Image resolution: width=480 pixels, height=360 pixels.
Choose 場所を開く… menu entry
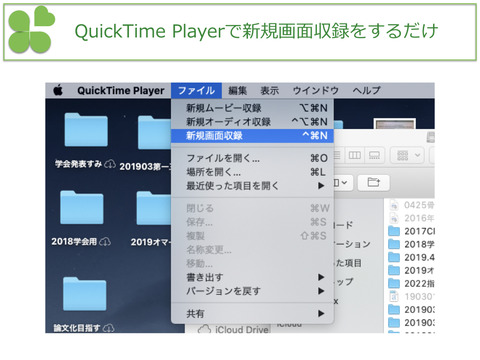click(252, 172)
